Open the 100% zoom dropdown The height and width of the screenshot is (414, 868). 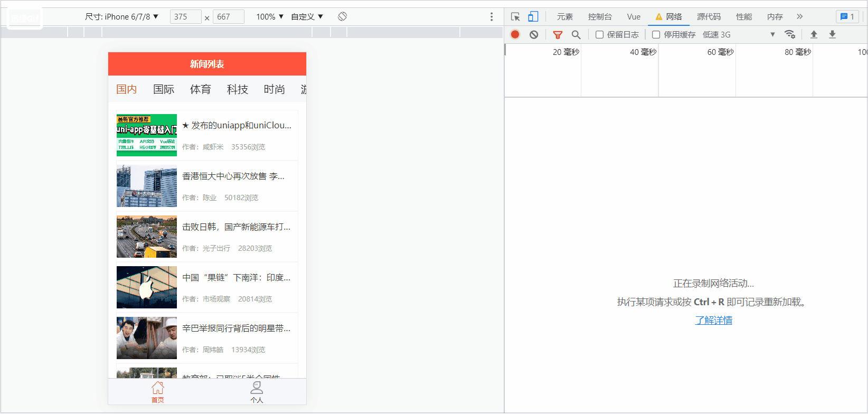click(x=270, y=17)
